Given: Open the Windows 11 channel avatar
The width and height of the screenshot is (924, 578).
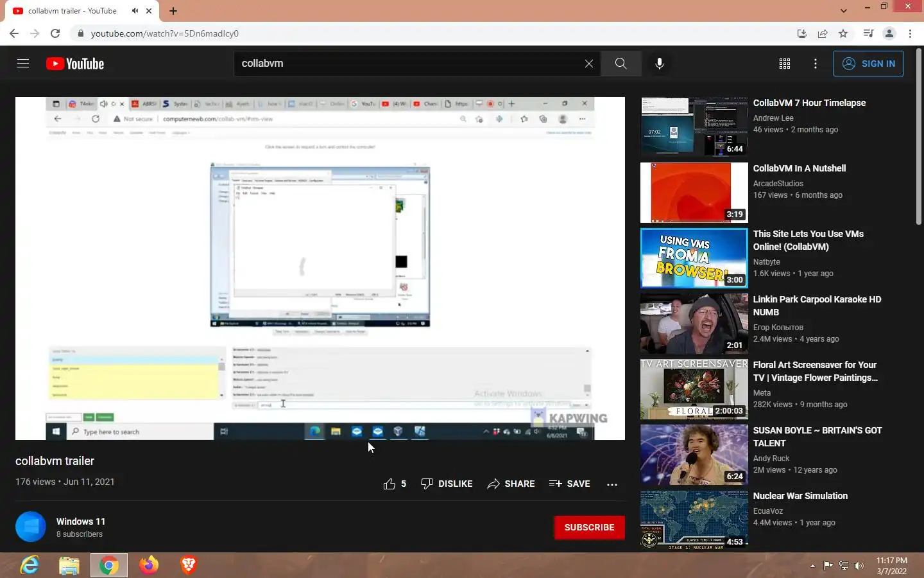Looking at the screenshot, I should pyautogui.click(x=31, y=527).
